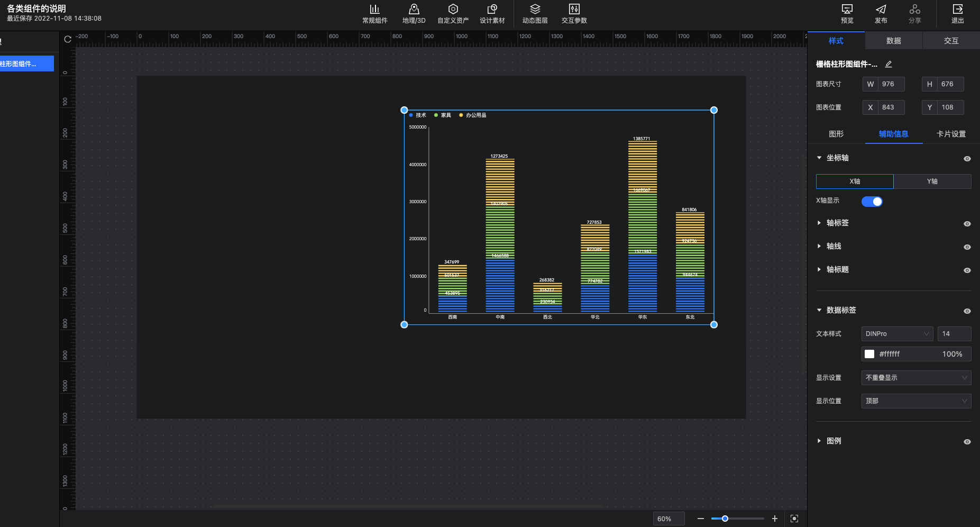
Task: Click the top-left chart selection handle
Action: [x=404, y=110]
